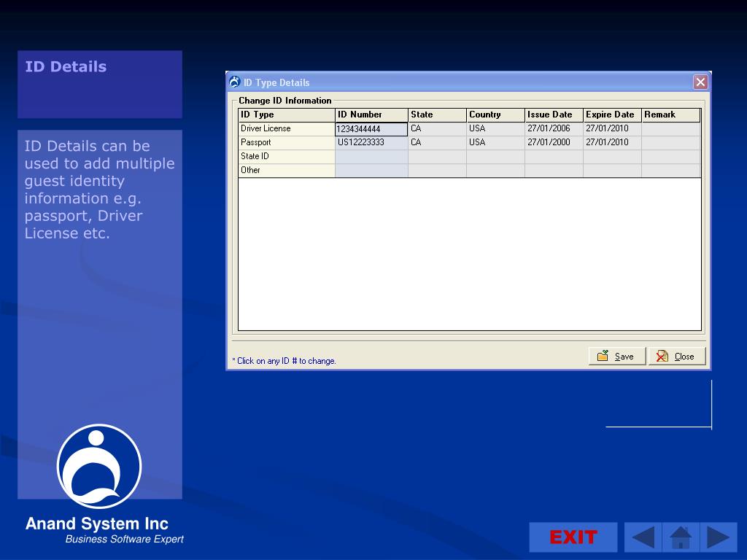Select the State ID row label
The image size is (747, 560).
click(x=286, y=156)
